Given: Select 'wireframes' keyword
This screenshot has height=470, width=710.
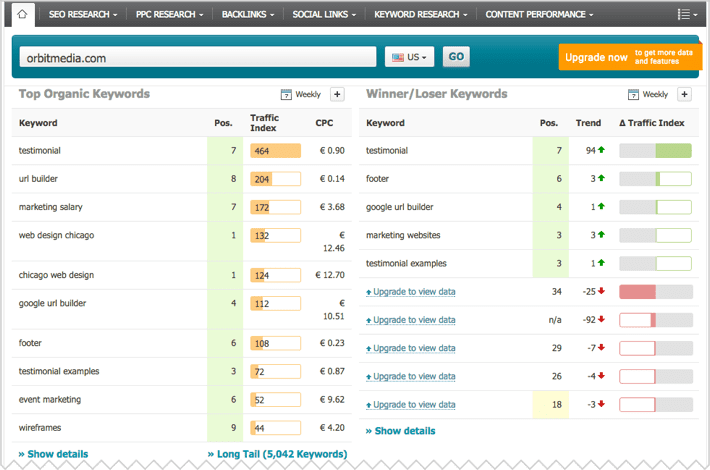Looking at the screenshot, I should [40, 428].
